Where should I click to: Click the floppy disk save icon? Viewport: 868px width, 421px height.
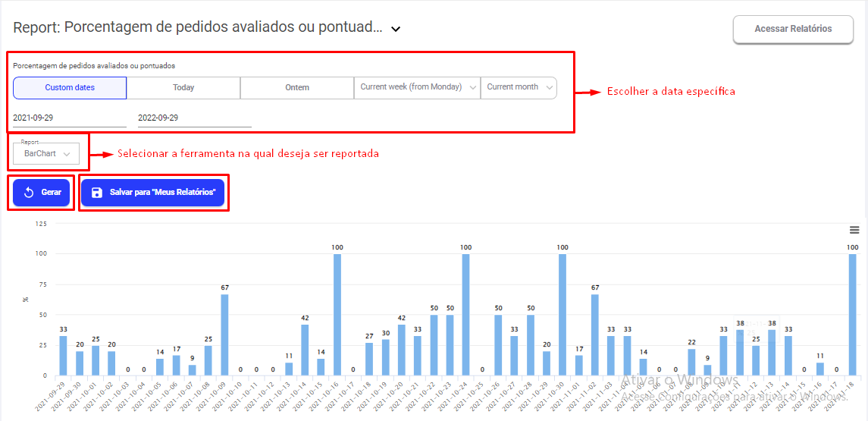pos(96,193)
